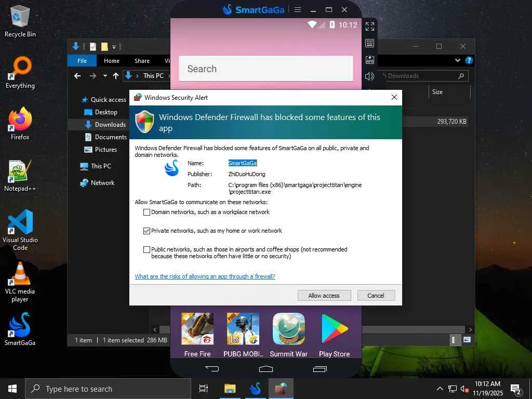Close the Windows Security Alert dialog
Viewport: 532px width, 399px height.
tap(394, 97)
